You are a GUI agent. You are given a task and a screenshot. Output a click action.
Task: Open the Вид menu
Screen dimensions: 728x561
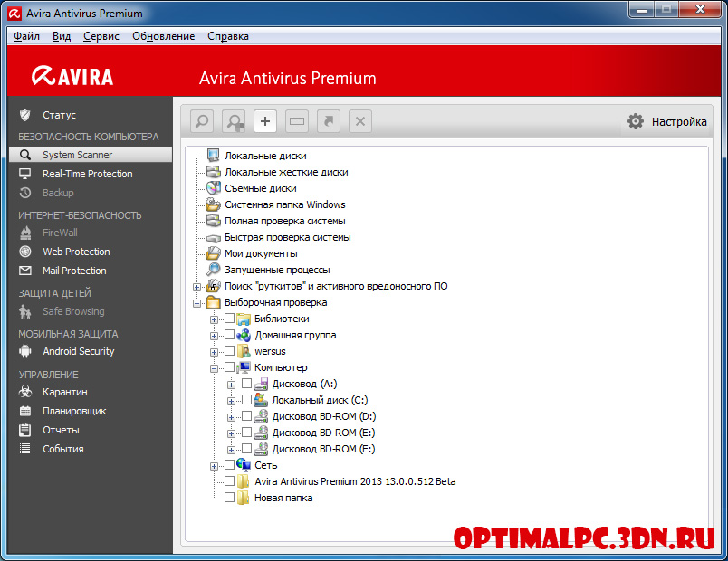62,36
